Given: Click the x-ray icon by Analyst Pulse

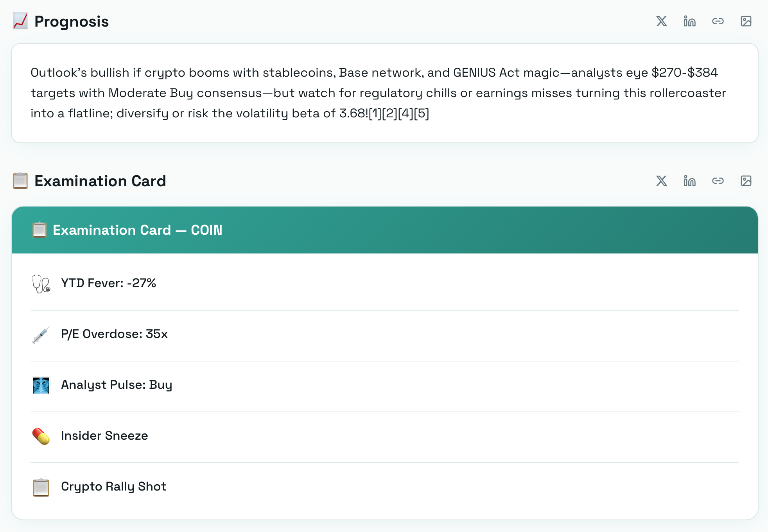Looking at the screenshot, I should tap(41, 385).
